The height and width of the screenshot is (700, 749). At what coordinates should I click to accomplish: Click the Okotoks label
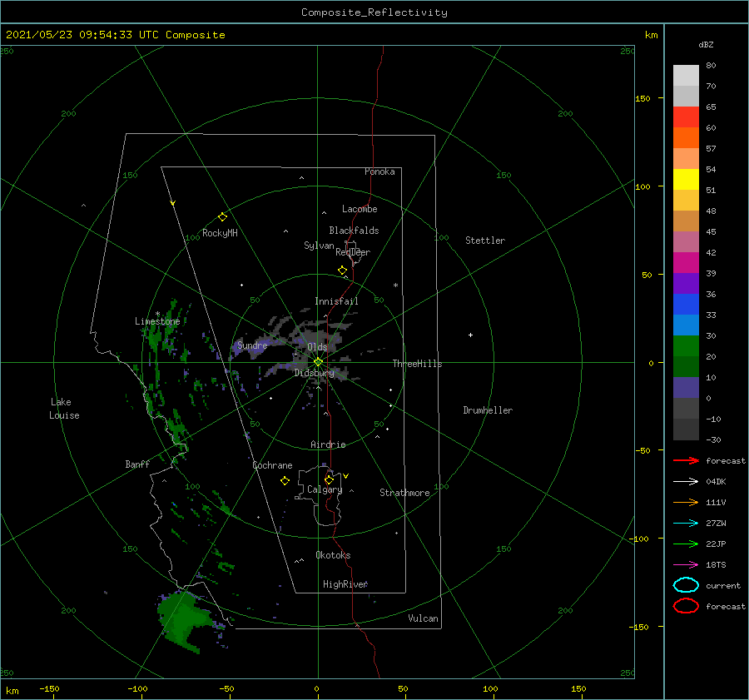[333, 555]
